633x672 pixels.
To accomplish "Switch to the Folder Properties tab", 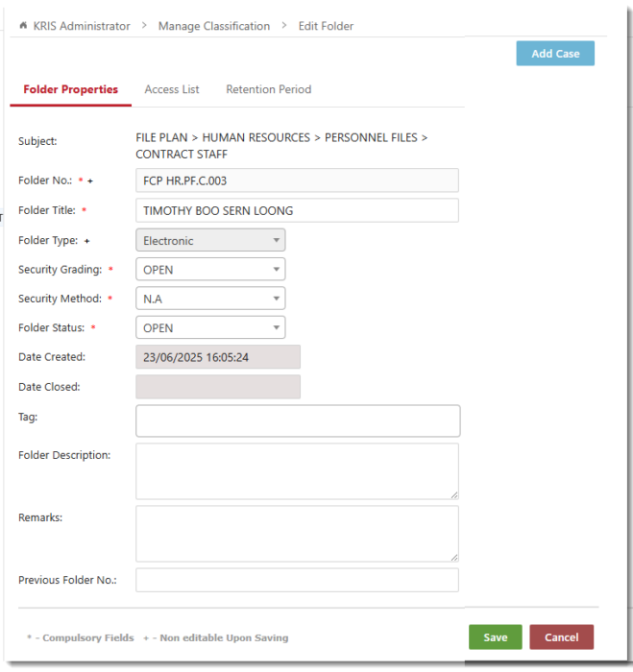I will [70, 89].
